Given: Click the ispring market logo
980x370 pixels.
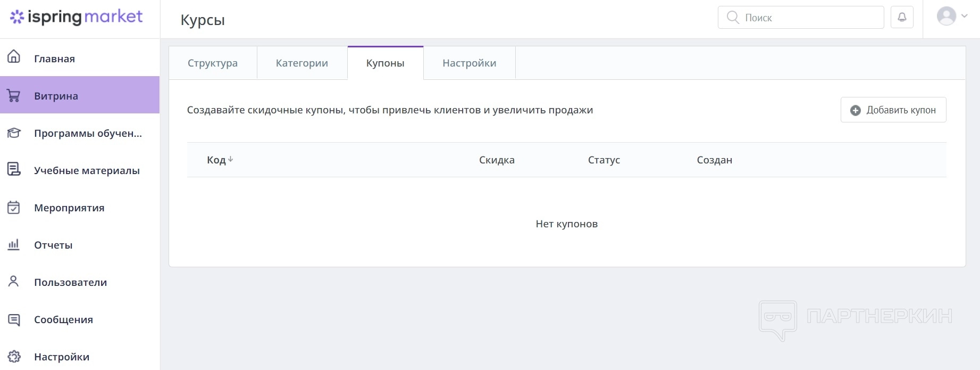Looking at the screenshot, I should (x=77, y=17).
